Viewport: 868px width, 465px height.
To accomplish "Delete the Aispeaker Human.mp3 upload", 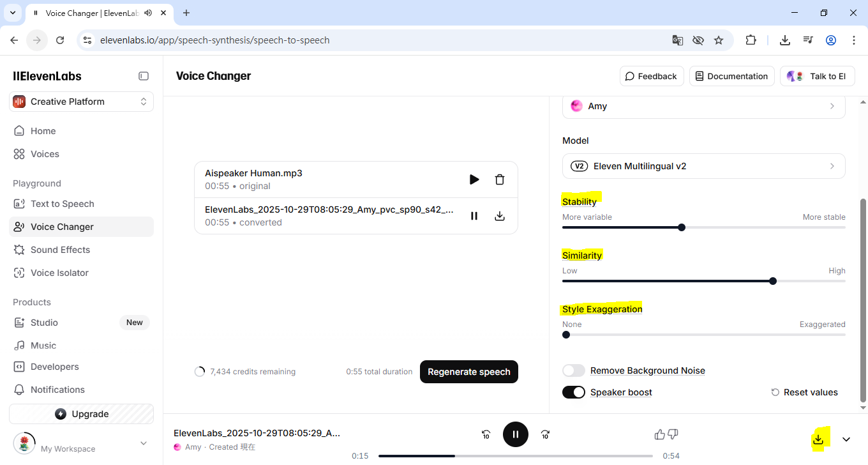I will click(500, 179).
